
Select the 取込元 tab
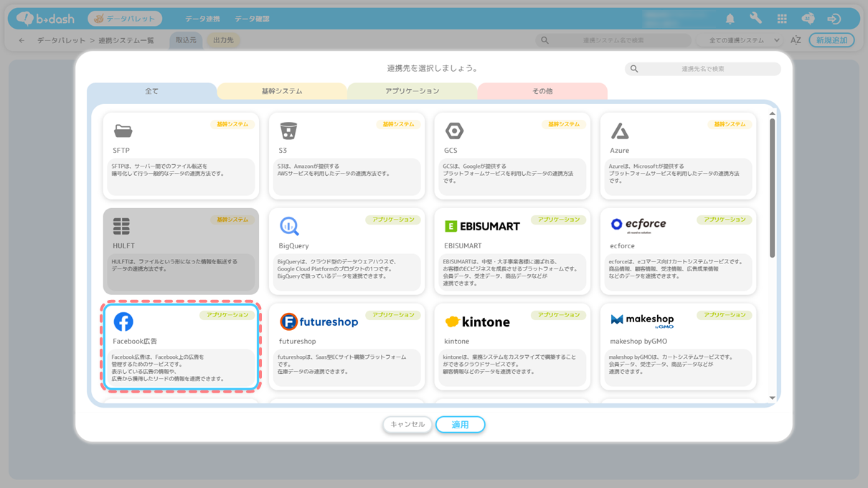(x=186, y=40)
